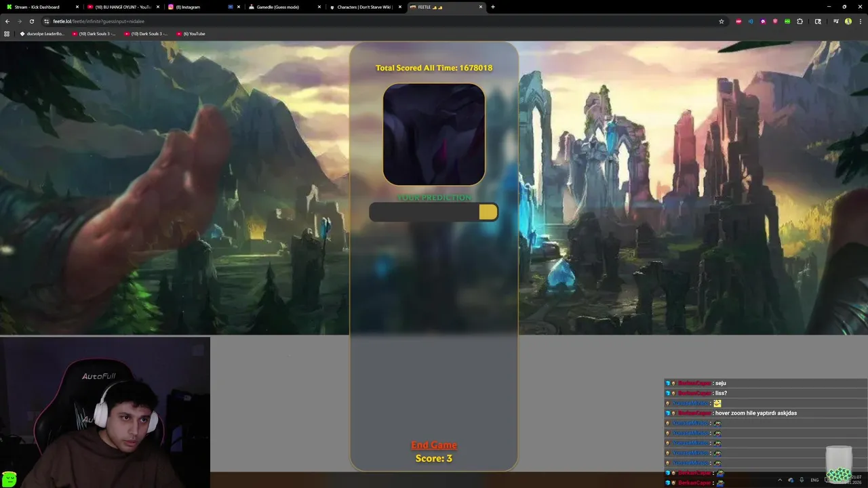Close the Instagram tab
This screenshot has width=868, height=488.
(x=239, y=7)
